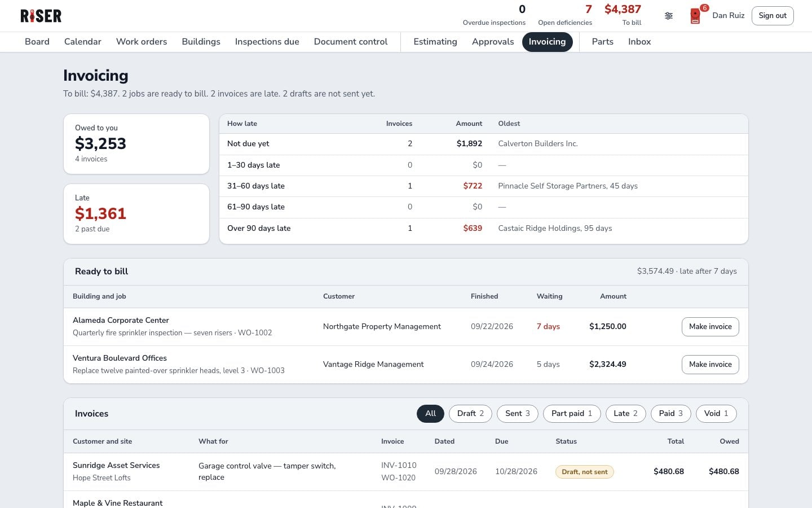The height and width of the screenshot is (508, 812).
Task: Click Northgate Property Management customer
Action: pos(382,327)
